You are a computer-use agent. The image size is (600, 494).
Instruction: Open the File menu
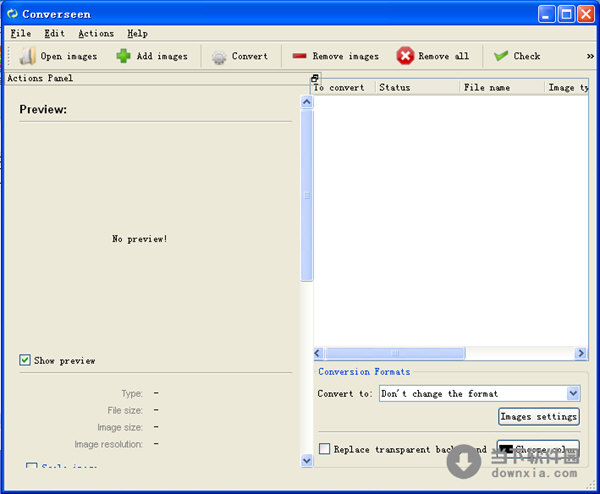tap(21, 34)
